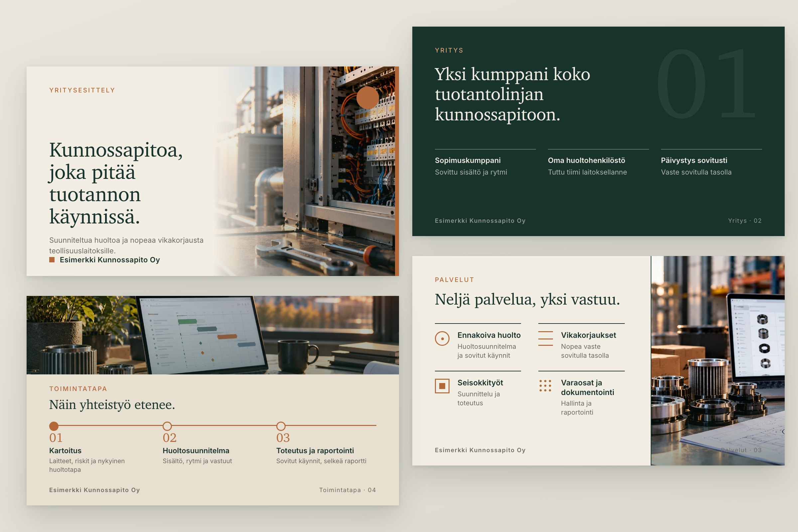Click the page label 'Toimintatapa · 04'
This screenshot has width=798, height=532.
point(347,490)
